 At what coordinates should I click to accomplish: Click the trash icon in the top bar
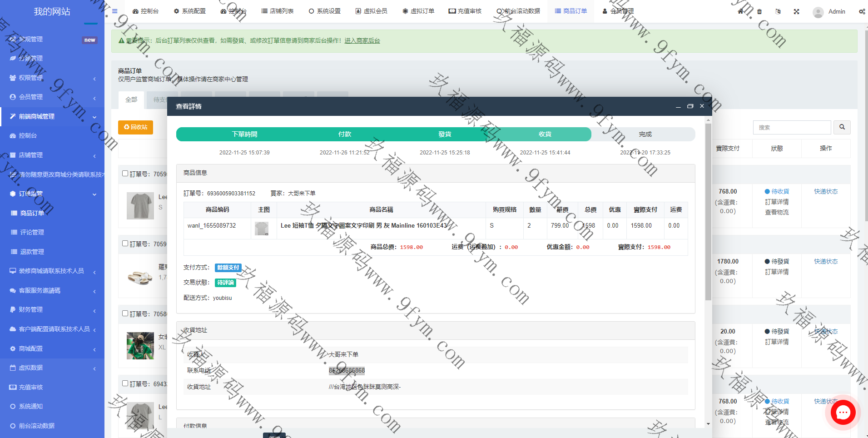coord(759,11)
